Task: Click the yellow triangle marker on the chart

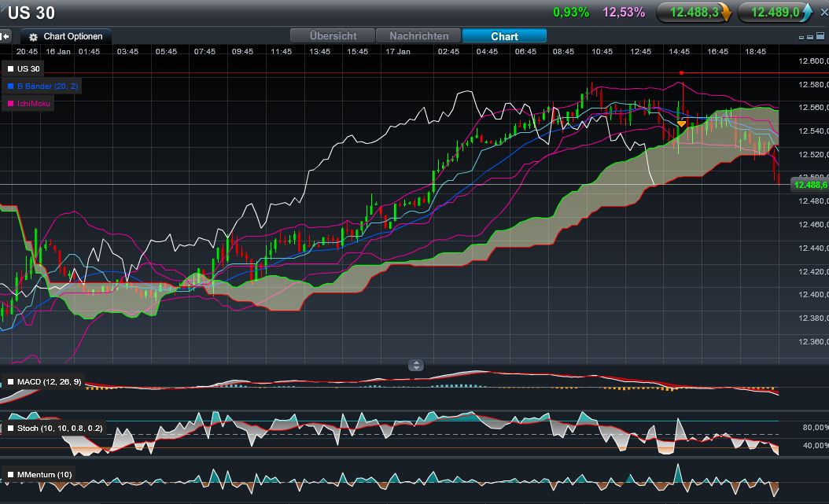Action: [x=680, y=124]
